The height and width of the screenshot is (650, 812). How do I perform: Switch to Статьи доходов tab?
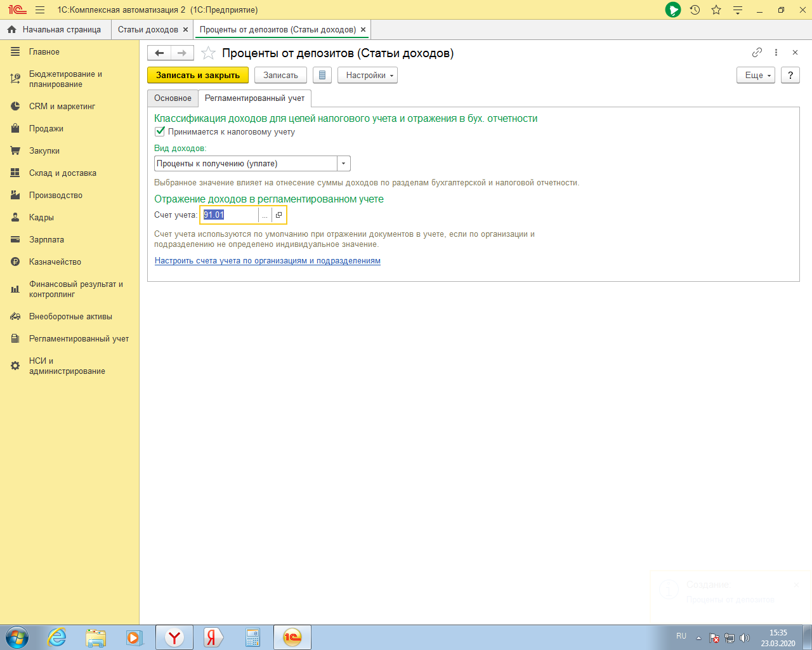148,29
